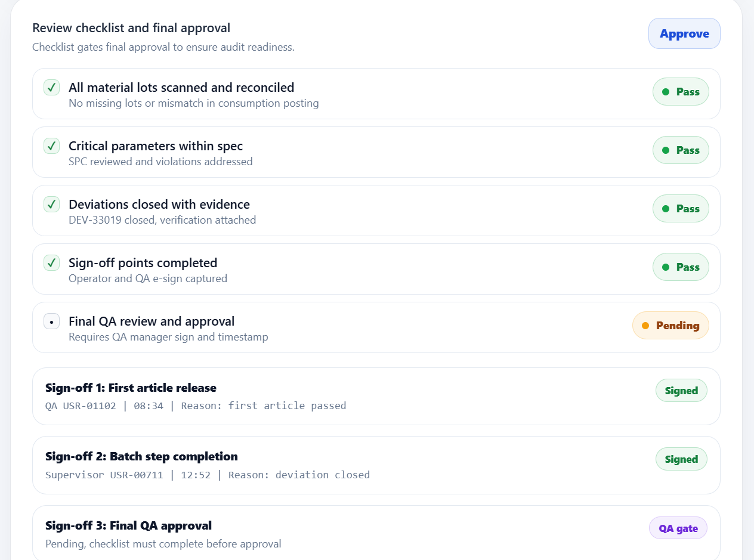Toggle 'Sign-off points completed' checkbox
The height and width of the screenshot is (560, 754).
pyautogui.click(x=51, y=263)
